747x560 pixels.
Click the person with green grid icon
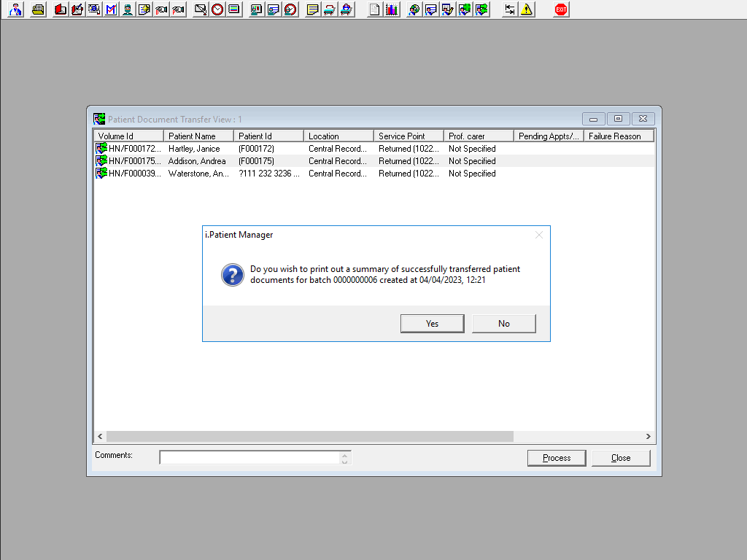[465, 9]
